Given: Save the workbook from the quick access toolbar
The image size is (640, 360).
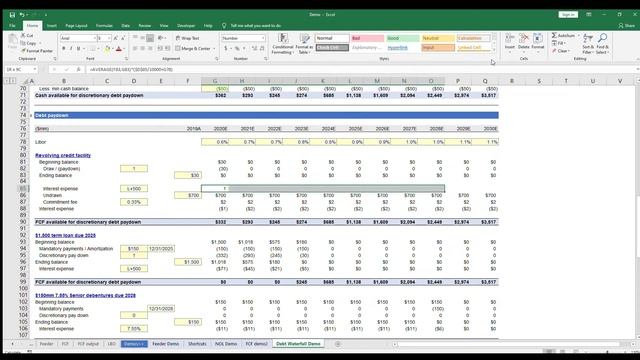Looking at the screenshot, I should [x=12, y=15].
